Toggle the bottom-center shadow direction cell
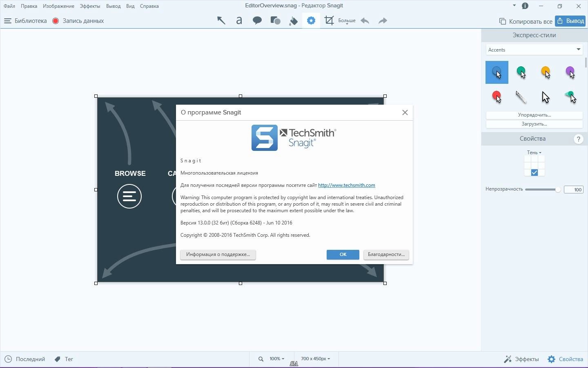 click(535, 173)
